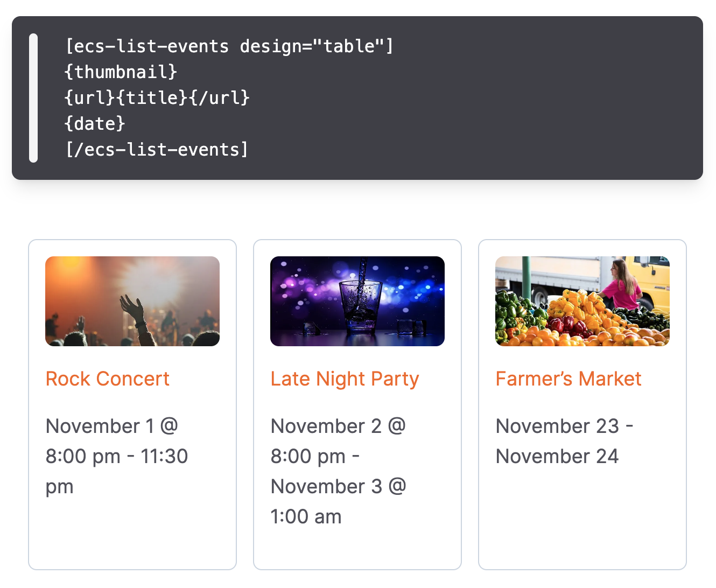Click the Rock Concert date text
This screenshot has height=588, width=716.
pyautogui.click(x=116, y=456)
